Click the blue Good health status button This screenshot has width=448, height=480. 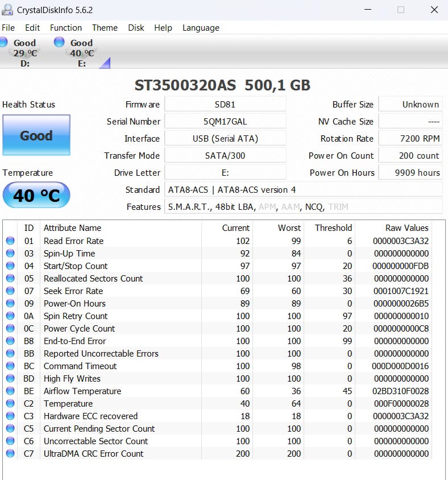coord(36,135)
